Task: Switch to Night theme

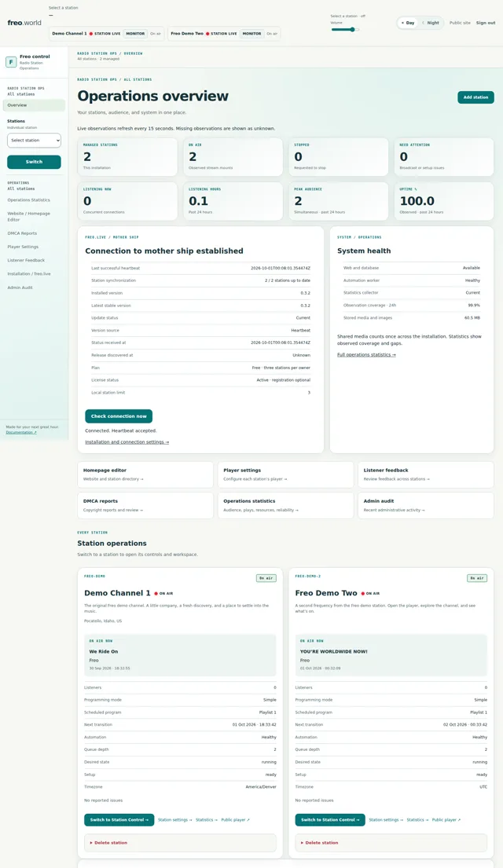Action: point(431,23)
